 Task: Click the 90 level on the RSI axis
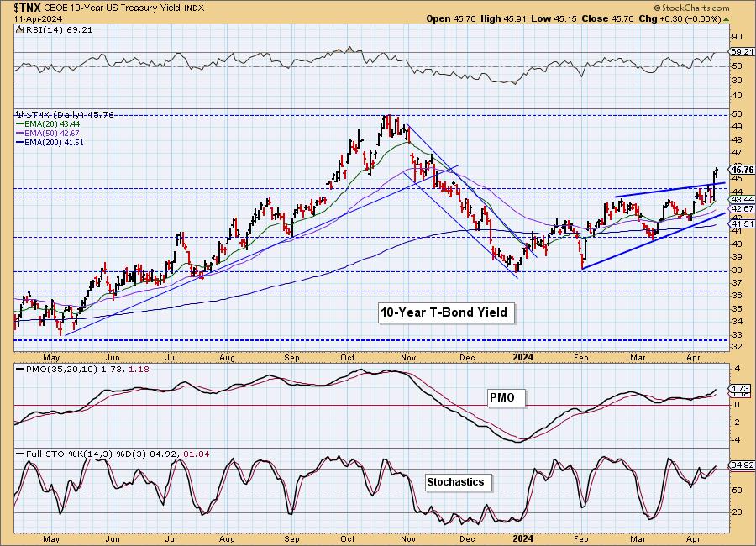click(736, 37)
